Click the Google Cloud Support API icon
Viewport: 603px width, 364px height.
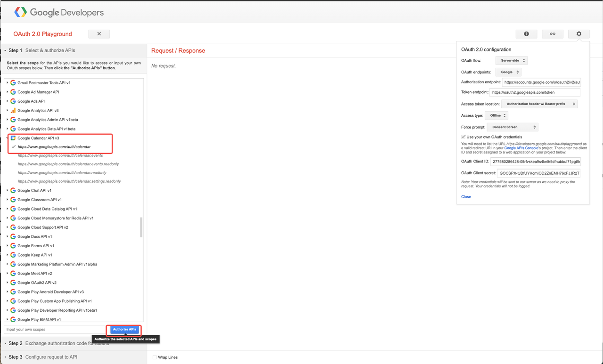pyautogui.click(x=13, y=227)
